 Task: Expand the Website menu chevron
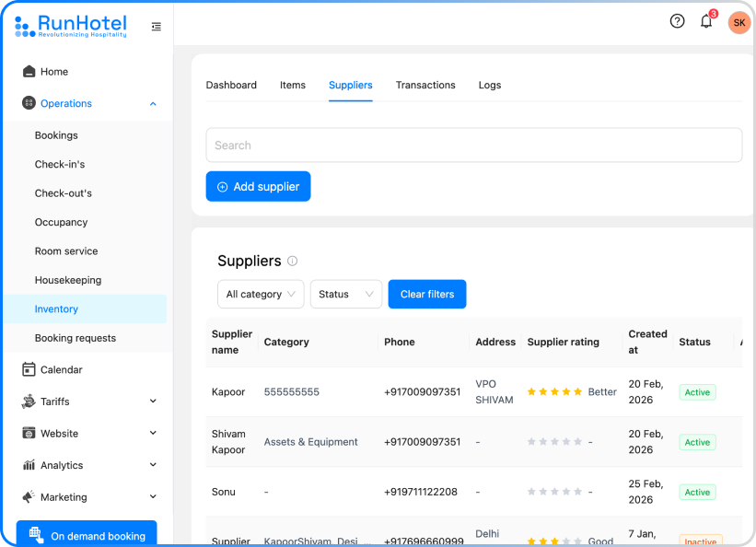tap(153, 433)
